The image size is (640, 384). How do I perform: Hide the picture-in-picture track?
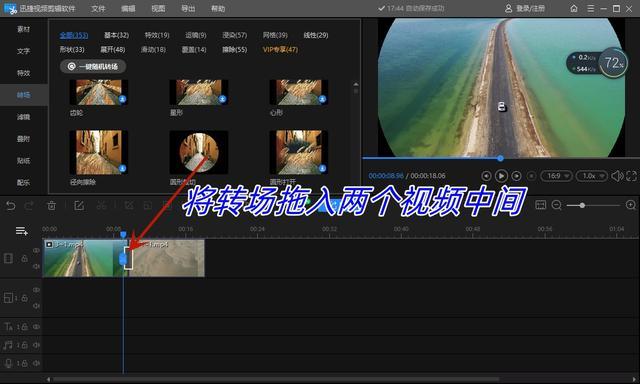pos(36,290)
